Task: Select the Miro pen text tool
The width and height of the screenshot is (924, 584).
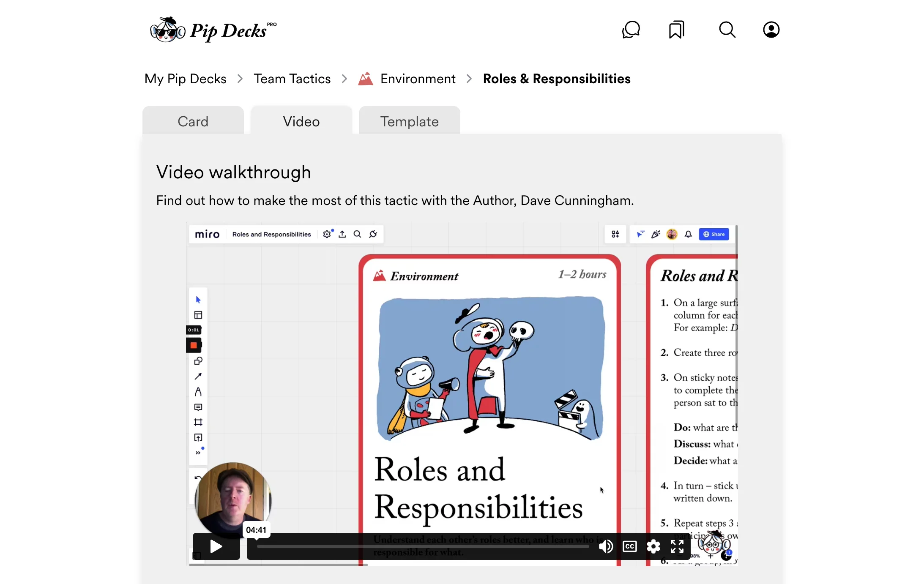Action: tap(198, 392)
